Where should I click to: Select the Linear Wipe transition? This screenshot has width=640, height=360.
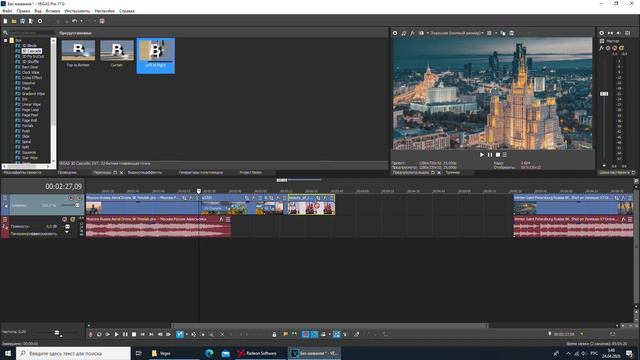(x=31, y=104)
